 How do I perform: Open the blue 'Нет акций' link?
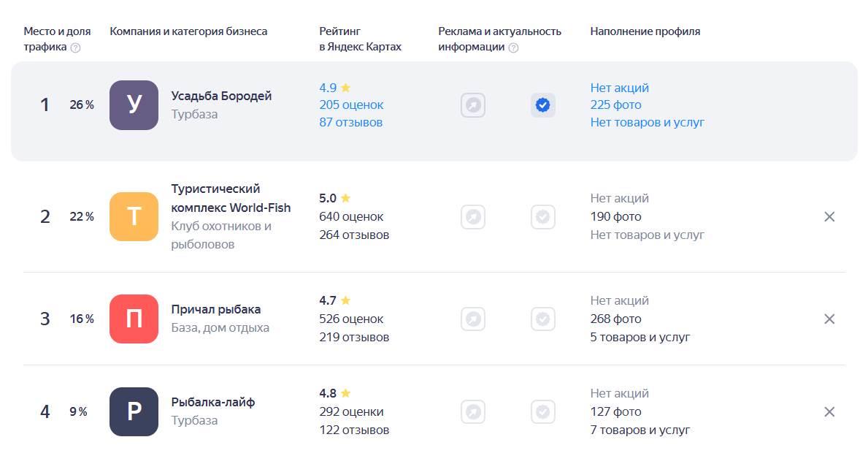(620, 88)
